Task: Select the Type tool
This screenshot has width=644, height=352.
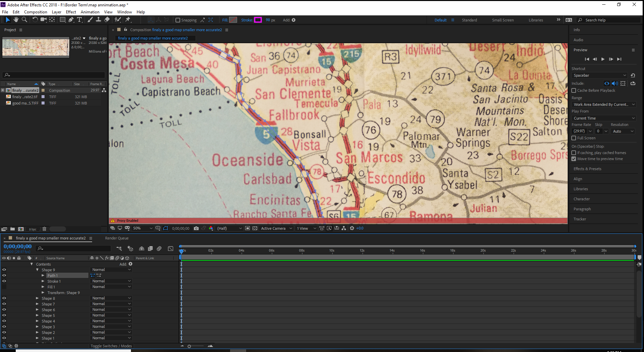Action: pos(79,20)
